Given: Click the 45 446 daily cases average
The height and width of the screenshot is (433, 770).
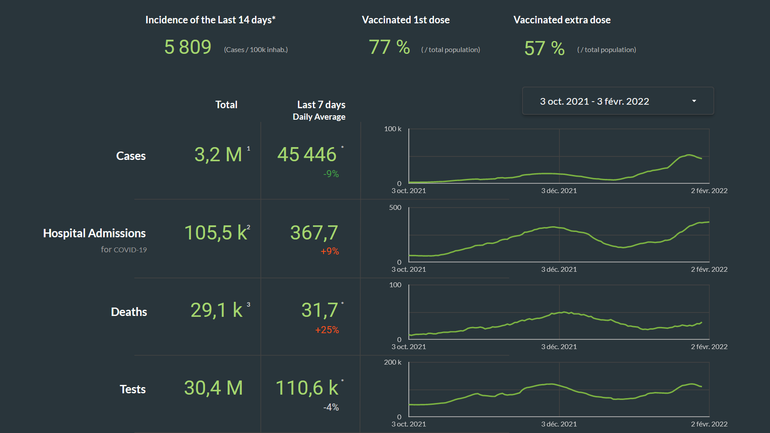Looking at the screenshot, I should click(x=307, y=154).
